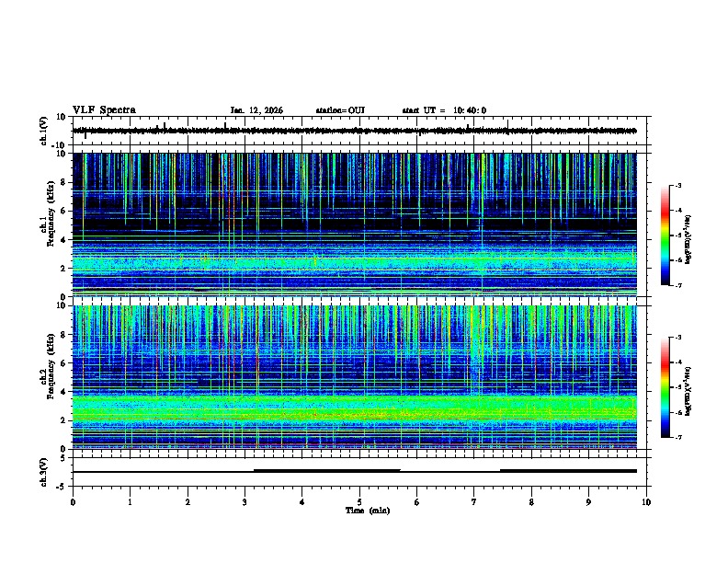The height and width of the screenshot is (563, 728).
Task: Click the ch.2 spectrogram image
Action: (355, 377)
